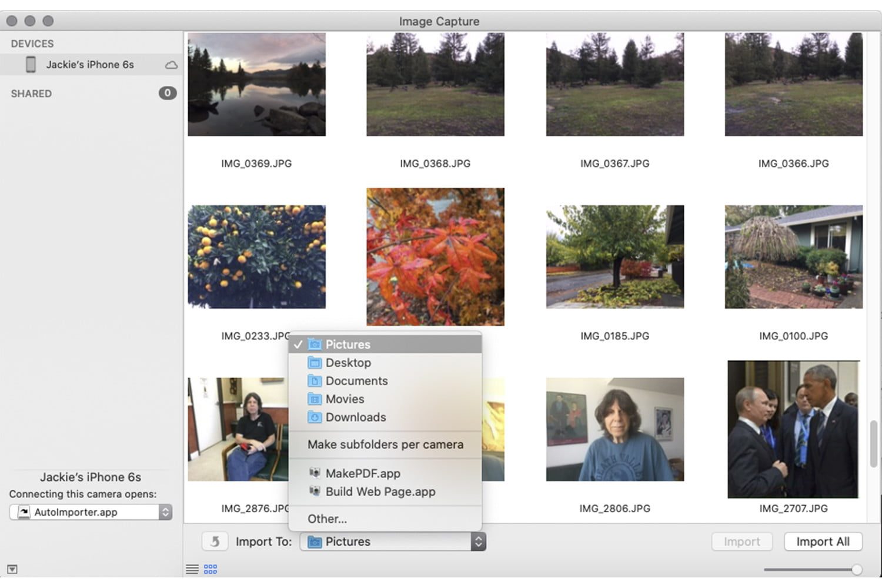This screenshot has height=588, width=882.
Task: Switch to list view at the bottom
Action: [192, 568]
